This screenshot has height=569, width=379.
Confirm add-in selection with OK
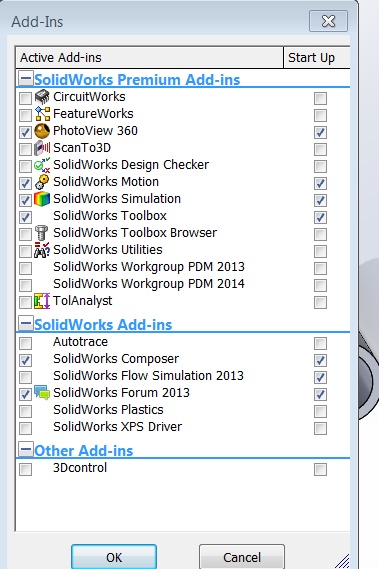click(x=114, y=557)
